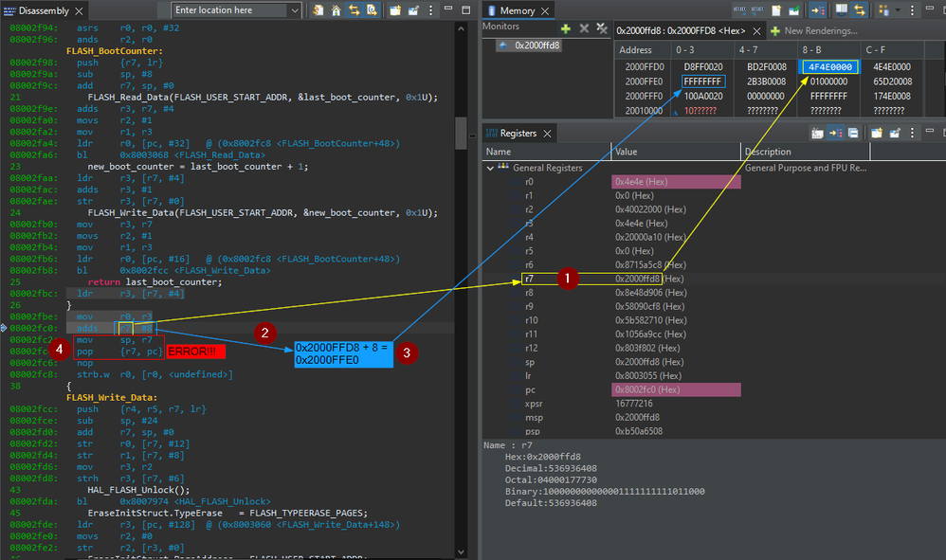Open Memory toolbar dropdown arrow

[x=899, y=10]
